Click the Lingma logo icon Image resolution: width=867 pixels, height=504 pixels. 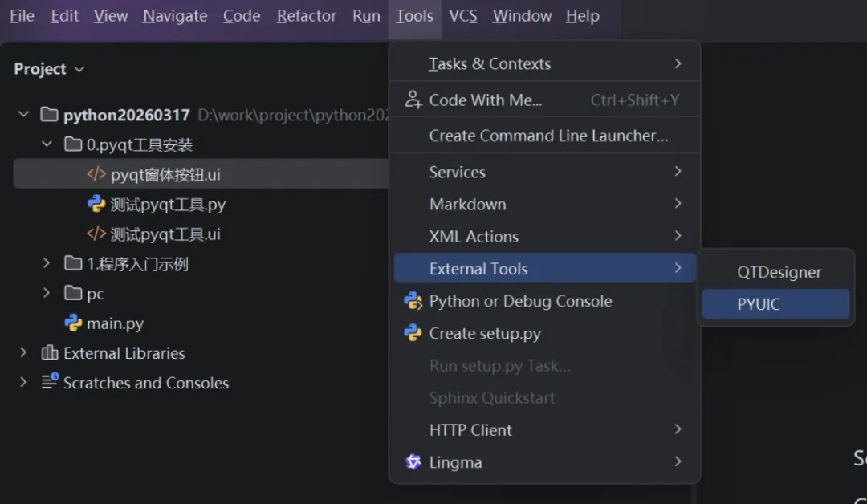click(x=413, y=462)
